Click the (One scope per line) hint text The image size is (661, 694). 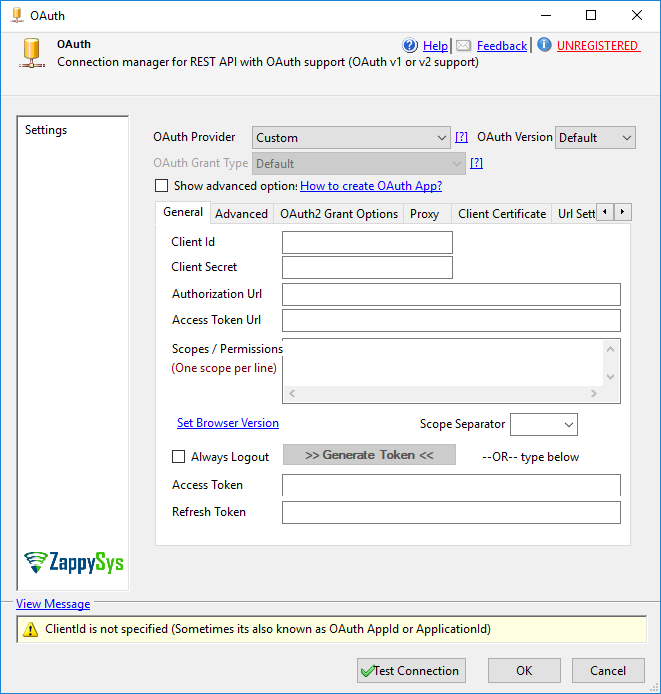[224, 368]
